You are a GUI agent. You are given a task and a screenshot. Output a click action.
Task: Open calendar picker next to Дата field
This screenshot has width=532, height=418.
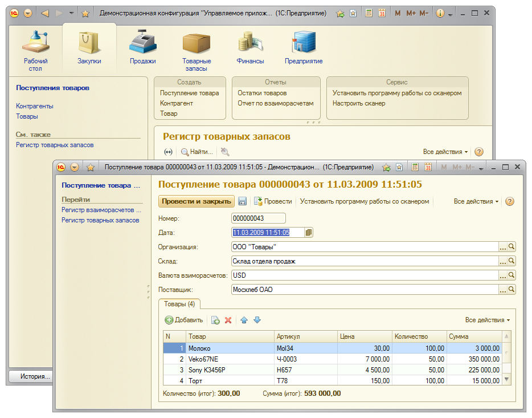pos(309,233)
